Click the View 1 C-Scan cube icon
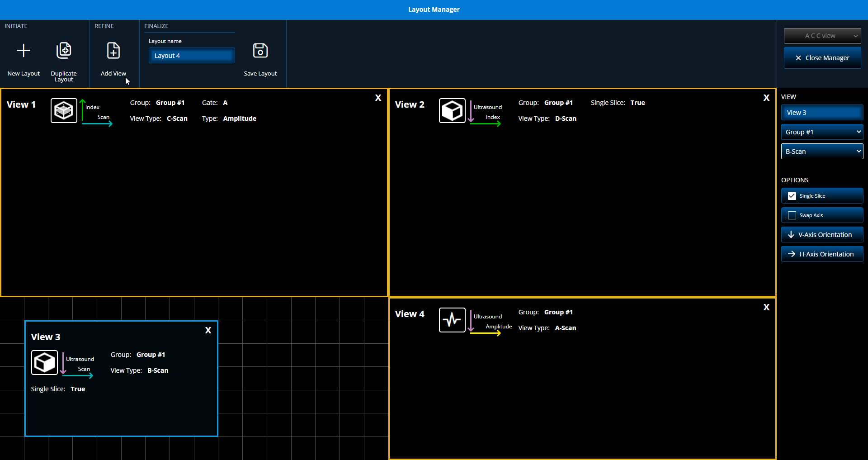This screenshot has width=868, height=460. coord(64,110)
